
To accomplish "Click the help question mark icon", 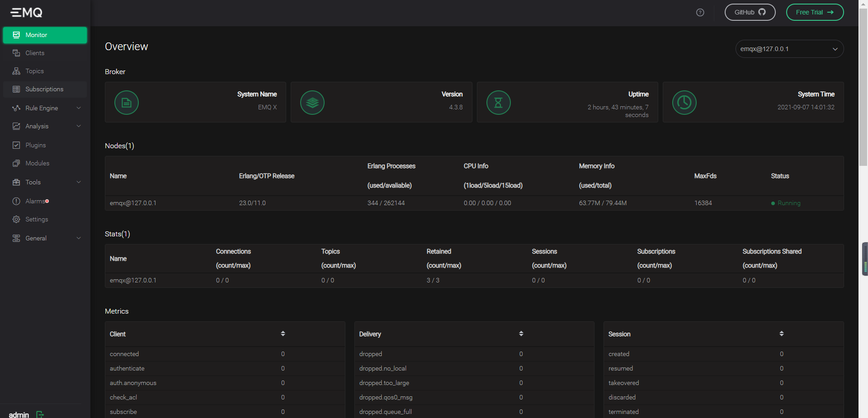I will [x=700, y=13].
